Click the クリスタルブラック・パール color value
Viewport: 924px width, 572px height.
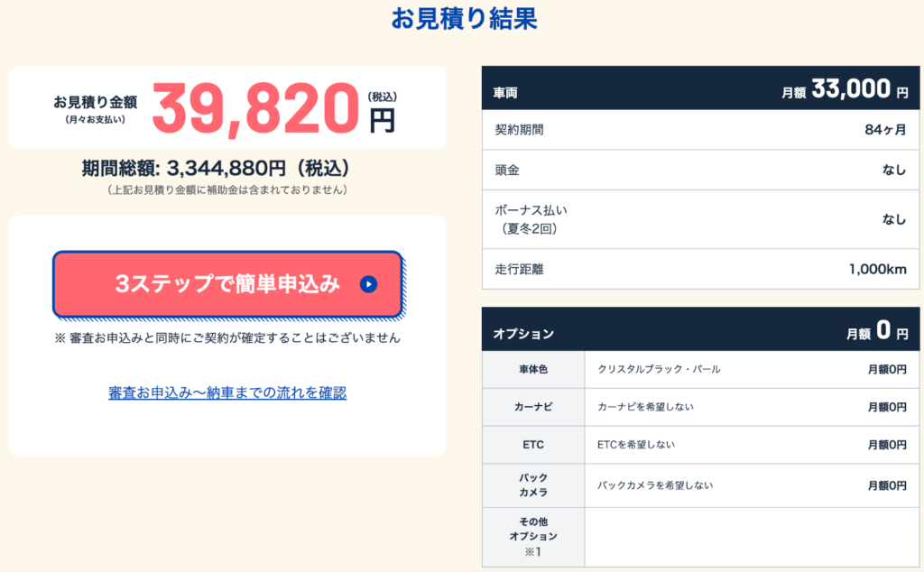(x=659, y=369)
